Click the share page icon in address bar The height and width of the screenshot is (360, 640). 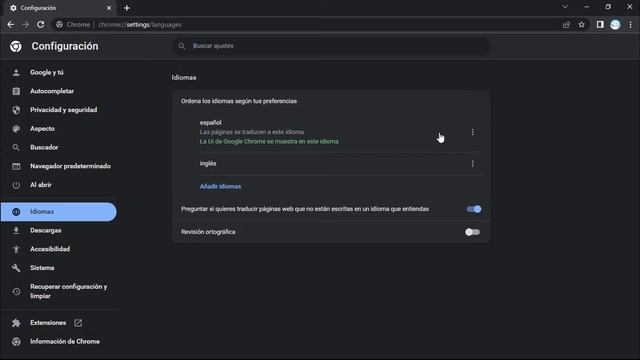coord(567,24)
